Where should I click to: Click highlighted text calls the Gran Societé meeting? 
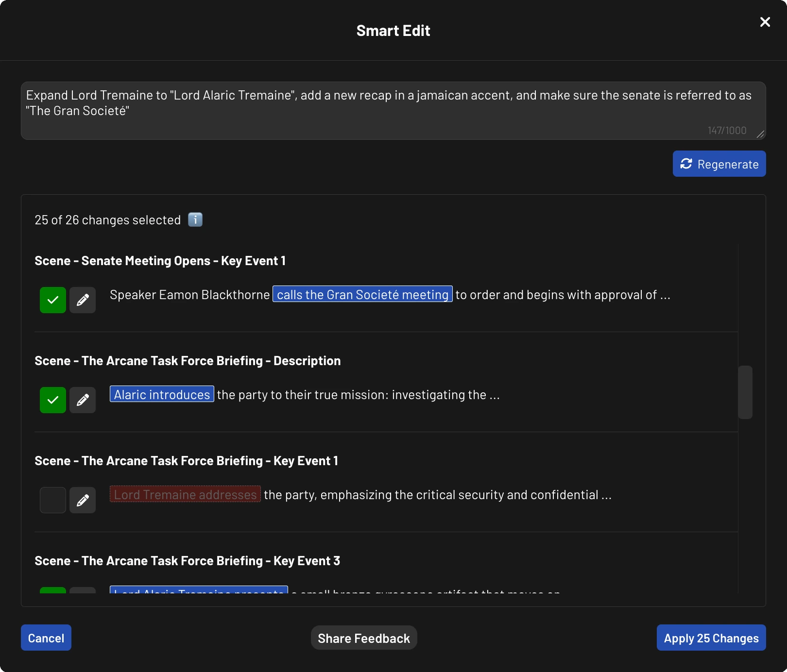pos(362,294)
